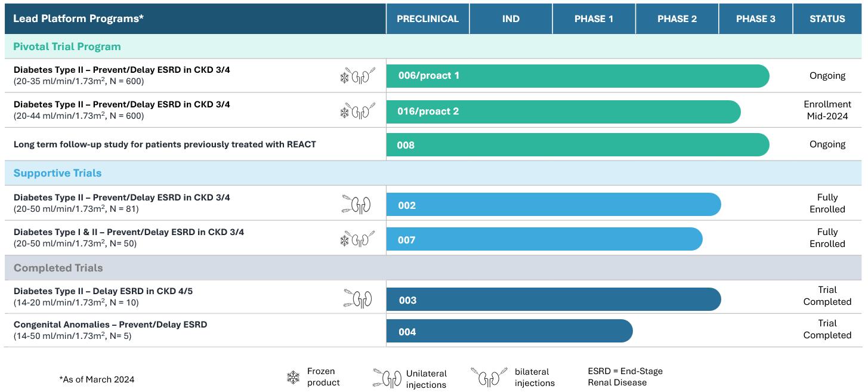Open the Completed Trials section header

click(x=58, y=268)
